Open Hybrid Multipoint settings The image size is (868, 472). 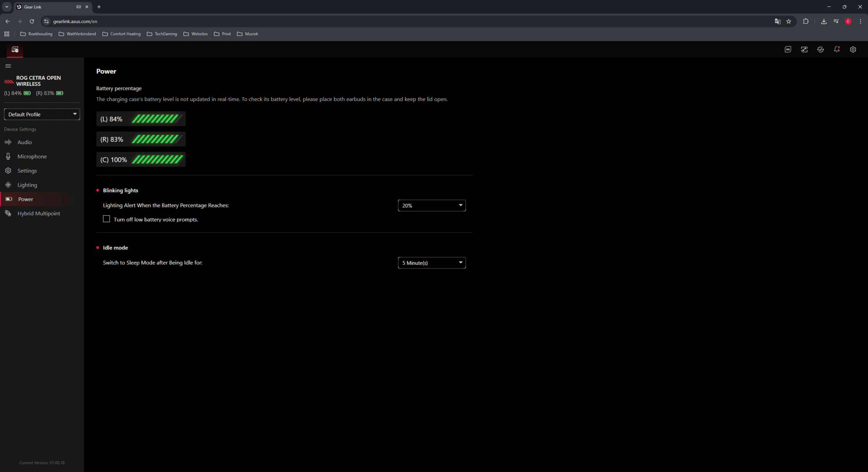pyautogui.click(x=39, y=214)
